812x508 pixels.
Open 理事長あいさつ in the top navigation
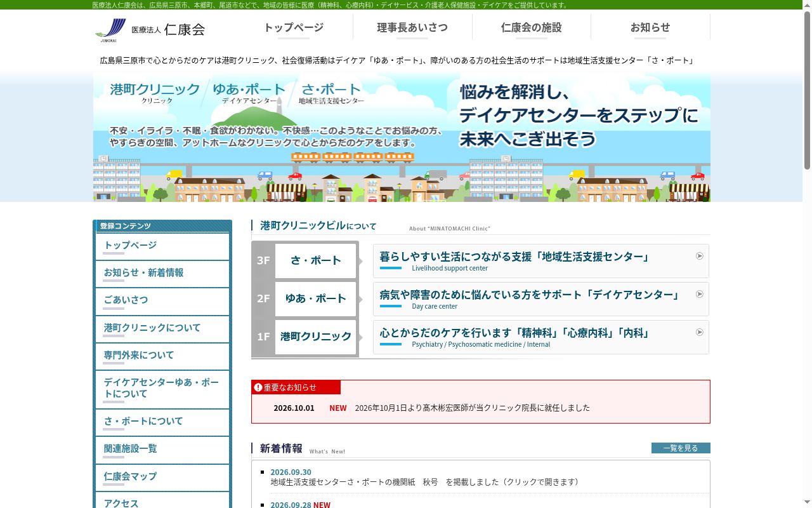coord(412,27)
